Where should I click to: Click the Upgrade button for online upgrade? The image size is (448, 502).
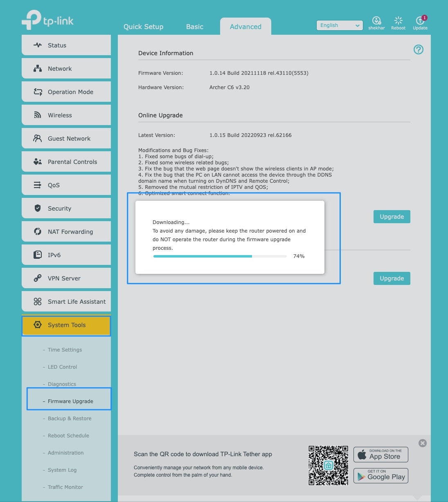click(391, 217)
